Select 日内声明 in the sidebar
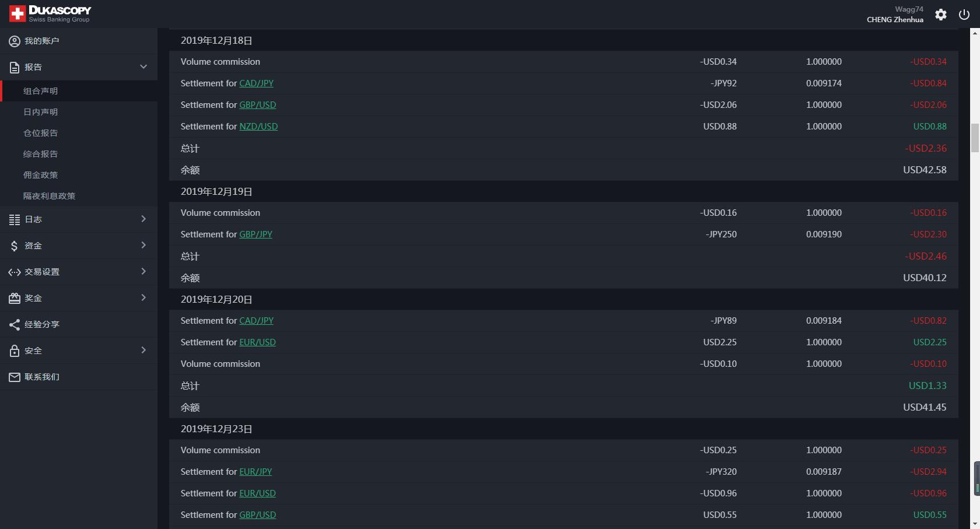The image size is (980, 529). [40, 112]
